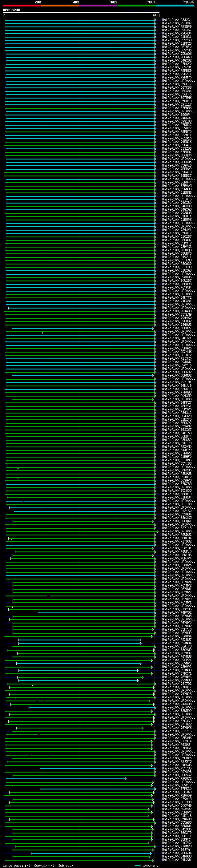Click hit UniRef100_C6T5E0
The image size is (197, 868).
pyautogui.click(x=176, y=47)
